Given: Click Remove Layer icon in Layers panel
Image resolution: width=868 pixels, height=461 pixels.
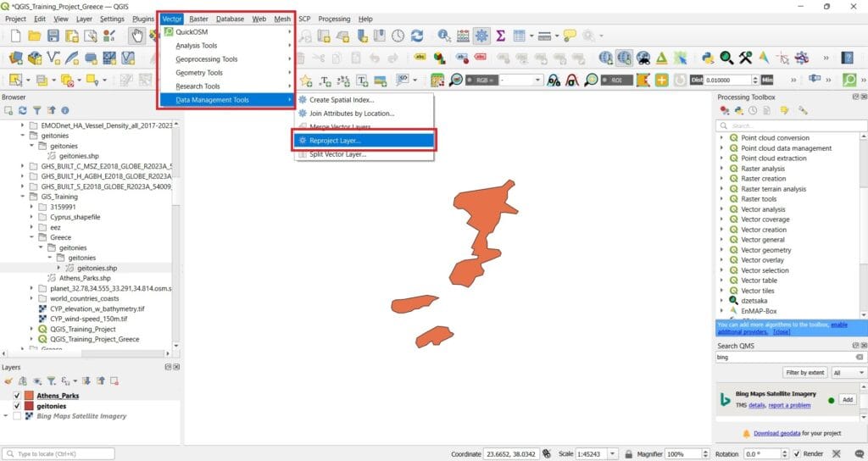Looking at the screenshot, I should tap(114, 380).
